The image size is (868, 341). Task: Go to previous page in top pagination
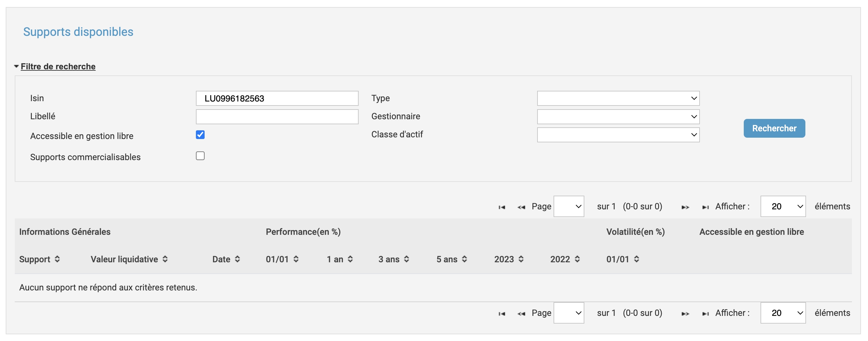pyautogui.click(x=521, y=207)
